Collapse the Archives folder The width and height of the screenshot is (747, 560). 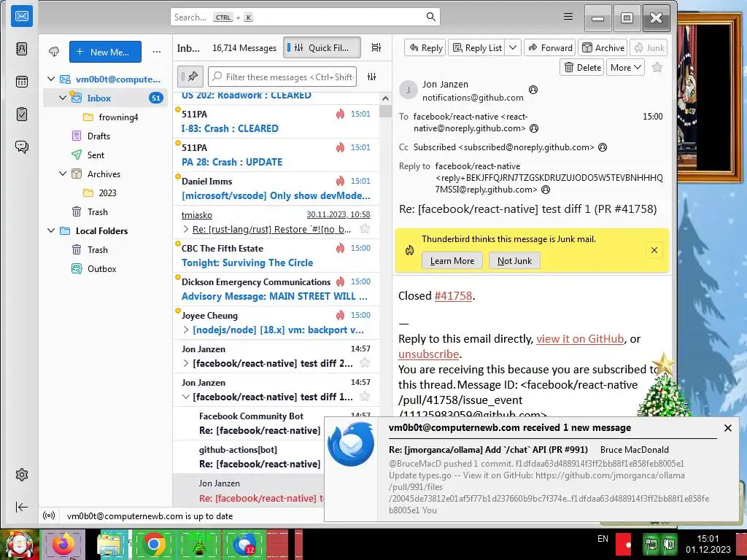63,174
